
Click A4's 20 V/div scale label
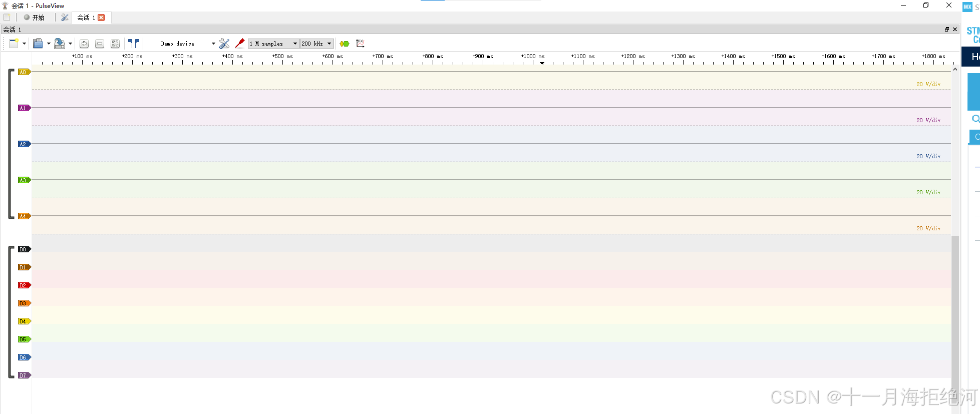click(928, 228)
